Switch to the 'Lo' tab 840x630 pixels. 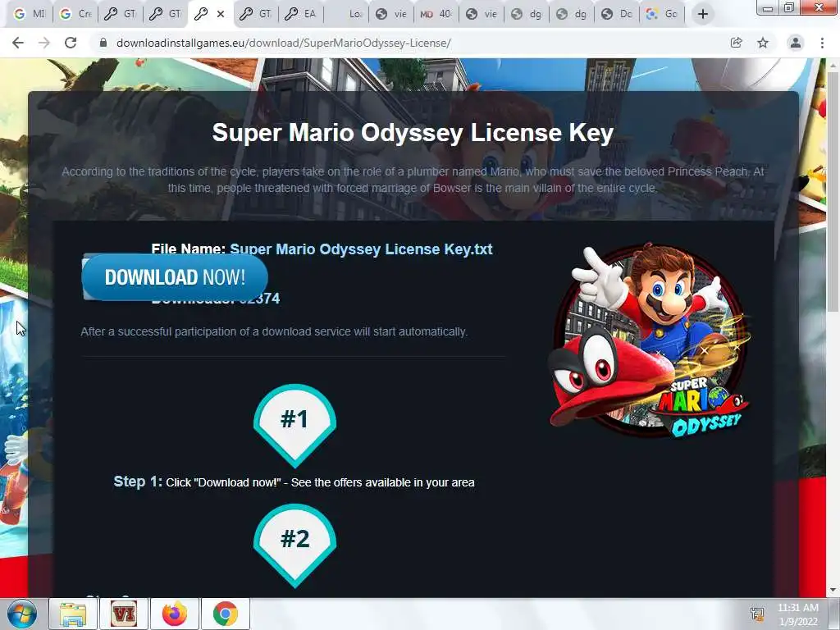pos(347,14)
